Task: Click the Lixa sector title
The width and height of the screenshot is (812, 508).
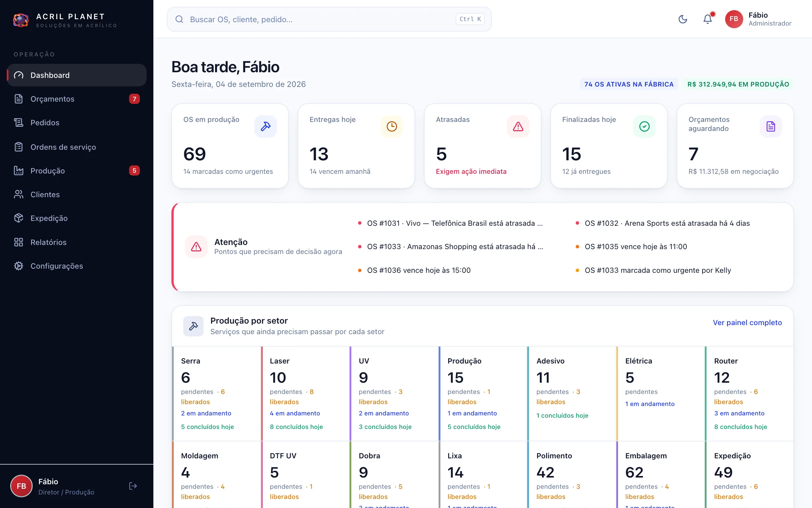Action: (x=454, y=456)
